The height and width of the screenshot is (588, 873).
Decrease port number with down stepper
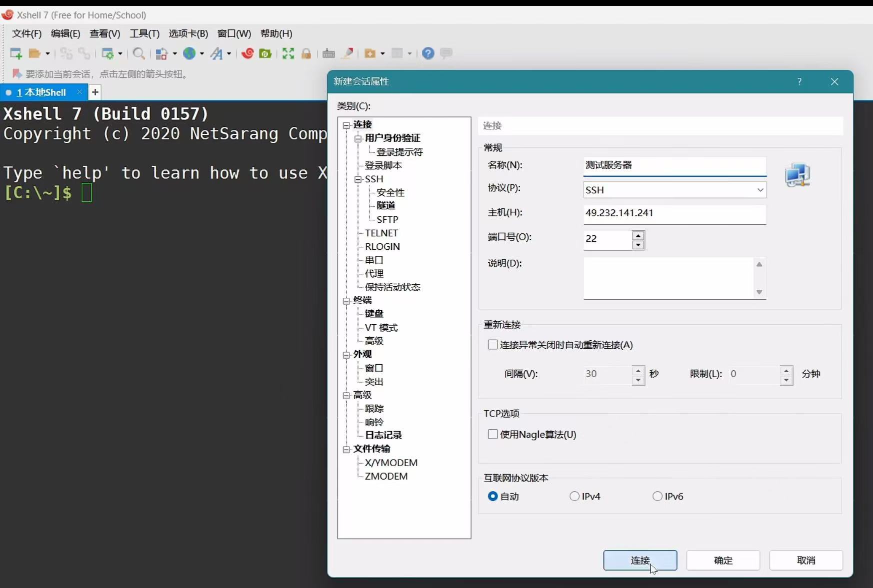tap(638, 245)
